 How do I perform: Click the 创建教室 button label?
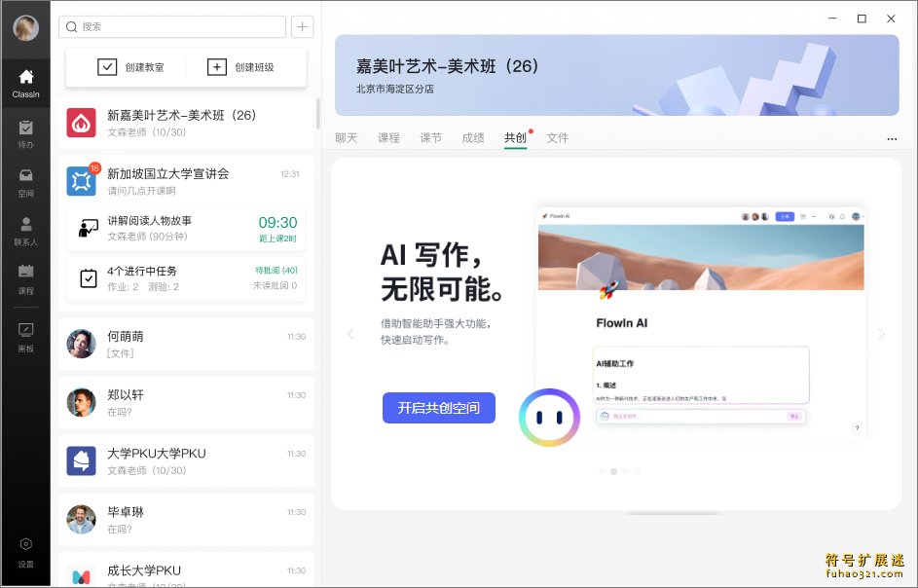[x=145, y=67]
